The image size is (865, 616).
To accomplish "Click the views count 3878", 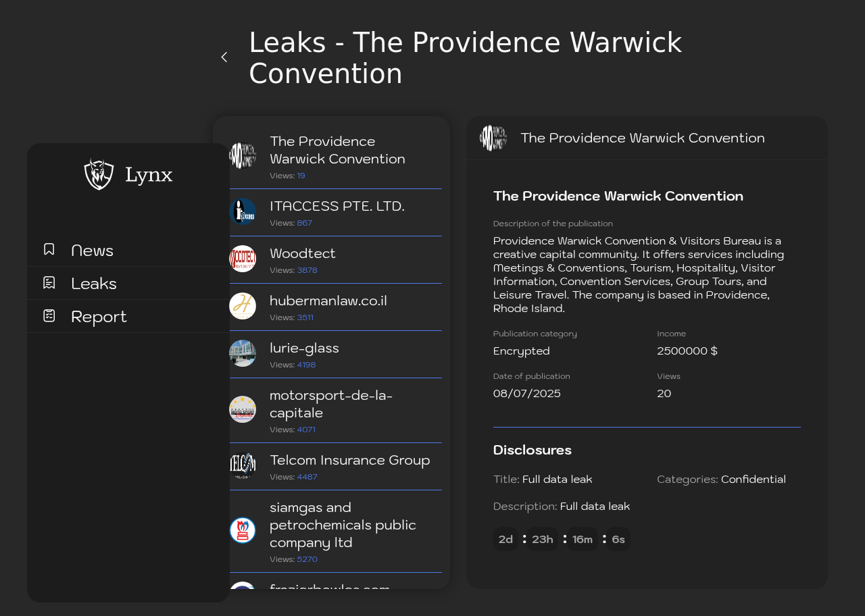I will [x=307, y=270].
